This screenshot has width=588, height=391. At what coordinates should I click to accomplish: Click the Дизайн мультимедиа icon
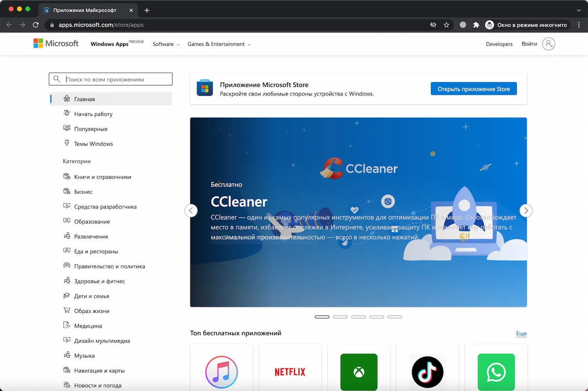pyautogui.click(x=67, y=340)
